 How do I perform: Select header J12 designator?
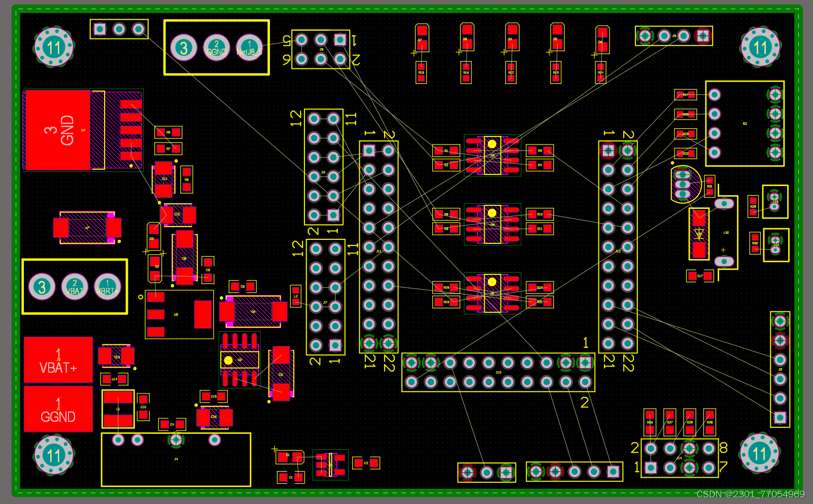tap(618, 251)
